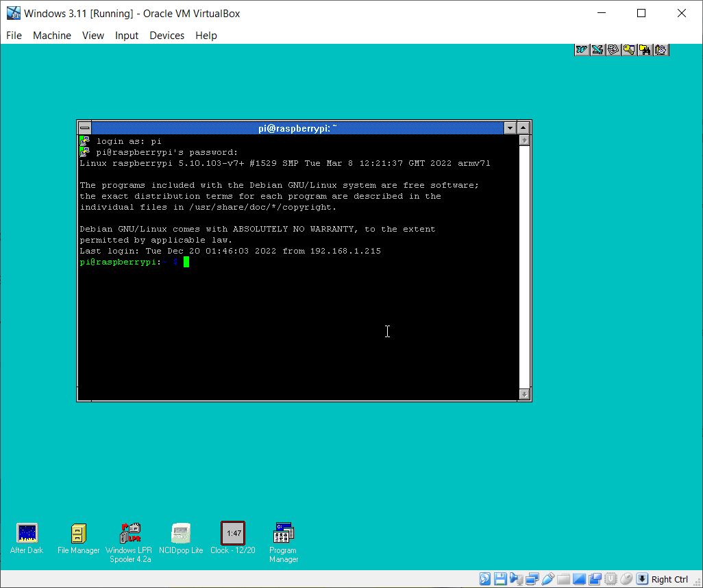Open the Devices menu
The image size is (703, 588).
166,36
